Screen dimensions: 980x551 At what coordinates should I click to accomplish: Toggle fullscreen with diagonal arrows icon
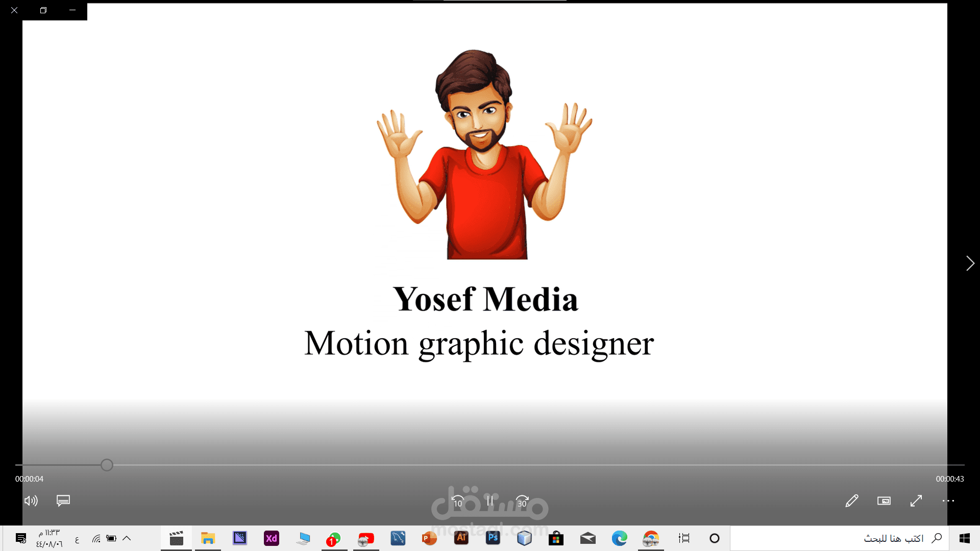[916, 501]
